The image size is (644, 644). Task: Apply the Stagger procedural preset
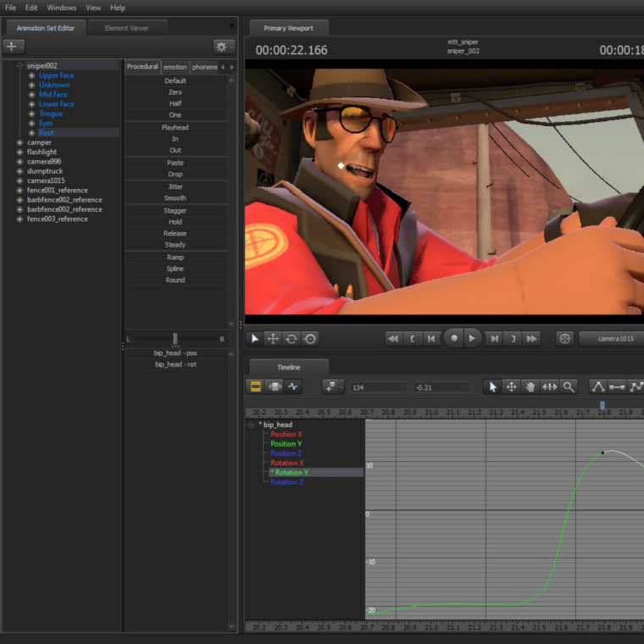(175, 210)
